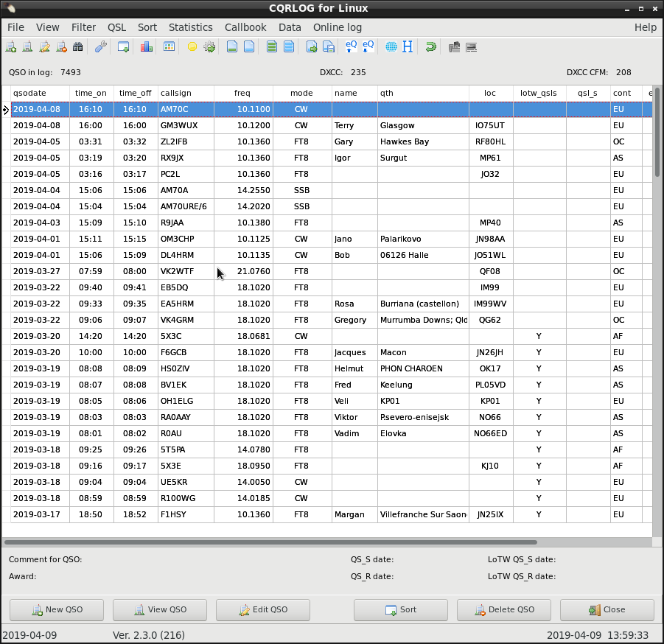Click the qsodate column header

click(x=41, y=93)
